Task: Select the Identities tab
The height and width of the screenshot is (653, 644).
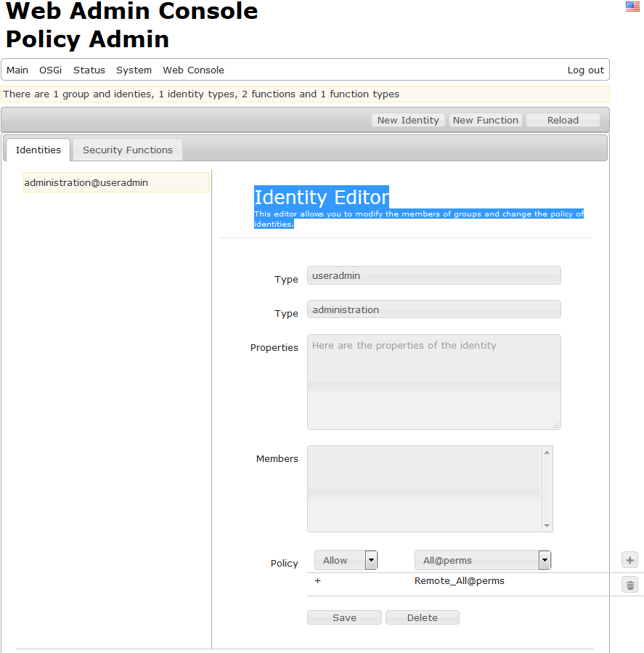Action: (38, 150)
